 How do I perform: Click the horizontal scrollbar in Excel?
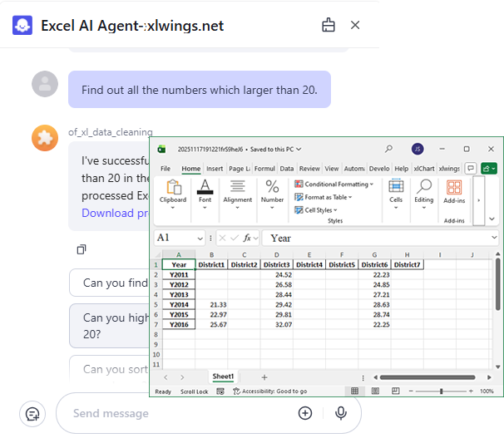(427, 377)
